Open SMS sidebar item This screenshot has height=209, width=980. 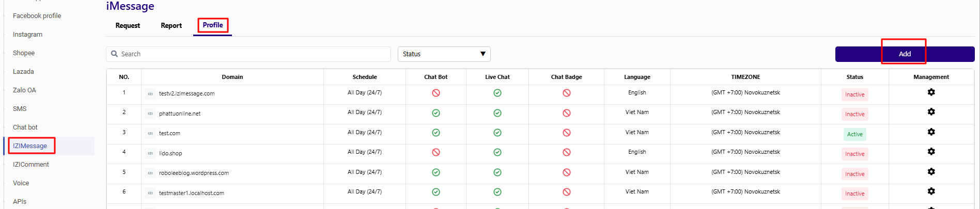click(x=20, y=109)
